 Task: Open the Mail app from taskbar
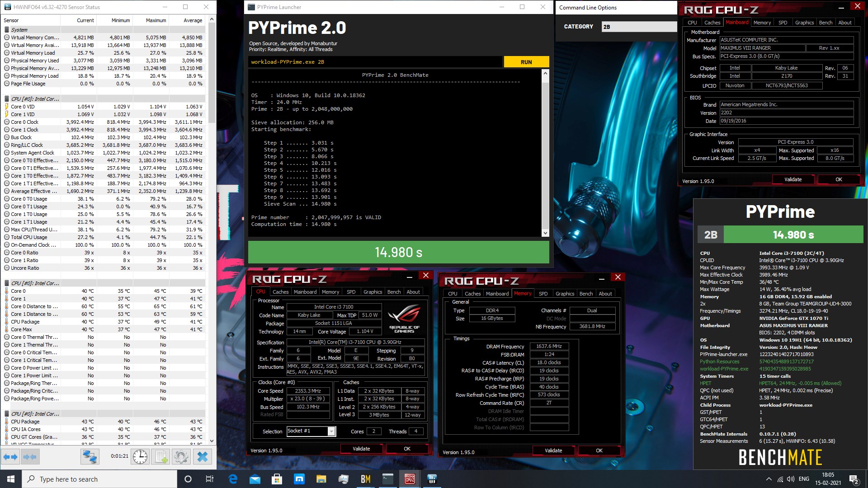pos(255,479)
